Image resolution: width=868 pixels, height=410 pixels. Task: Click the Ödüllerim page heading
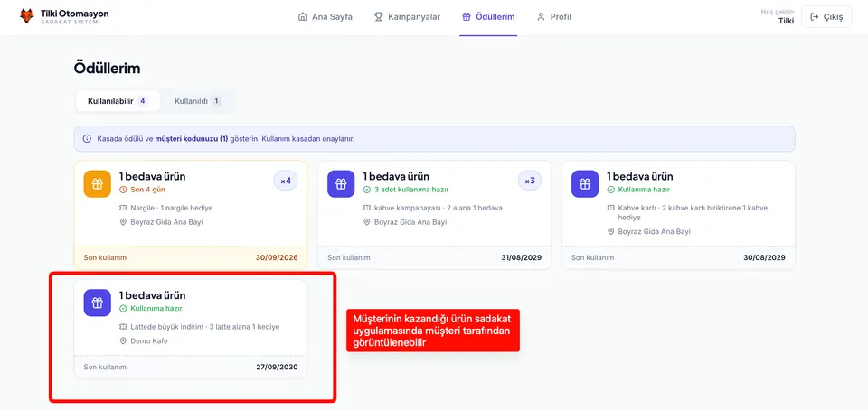(107, 69)
